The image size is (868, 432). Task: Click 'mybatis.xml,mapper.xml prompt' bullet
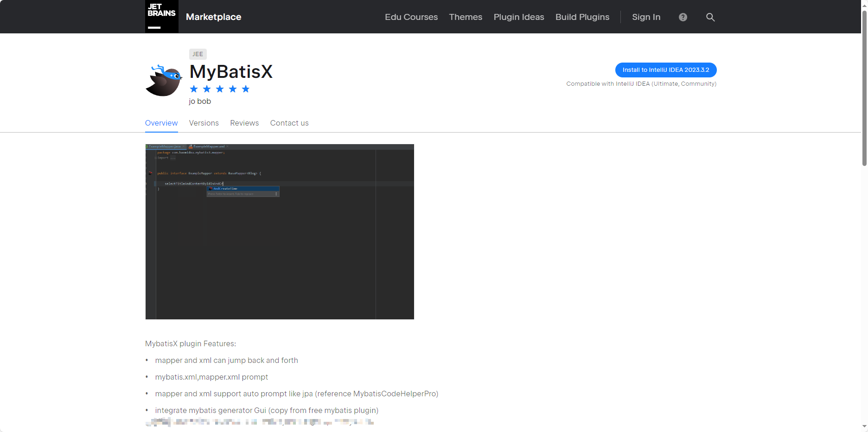[x=211, y=377]
